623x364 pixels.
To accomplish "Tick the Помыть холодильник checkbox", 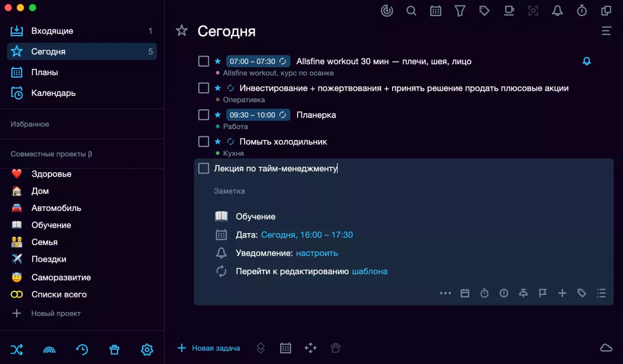I will (204, 141).
